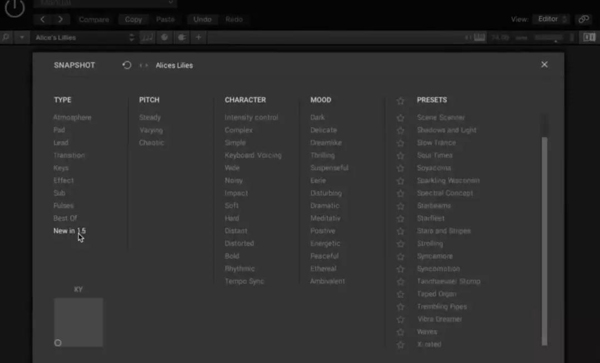
Task: Favorite the Slow Trance preset star
Action: pos(400,143)
